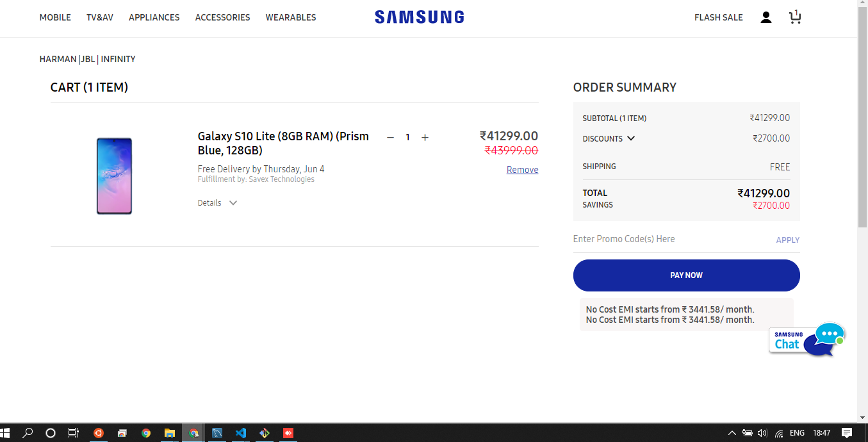This screenshot has height=442, width=868.
Task: Open the APPLIANCES menu
Action: click(x=154, y=17)
